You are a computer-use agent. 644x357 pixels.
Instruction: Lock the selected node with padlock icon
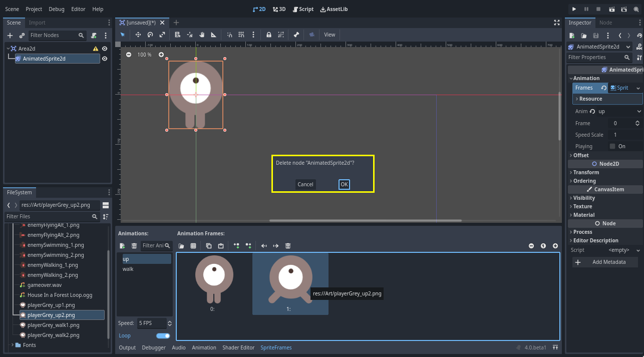269,35
